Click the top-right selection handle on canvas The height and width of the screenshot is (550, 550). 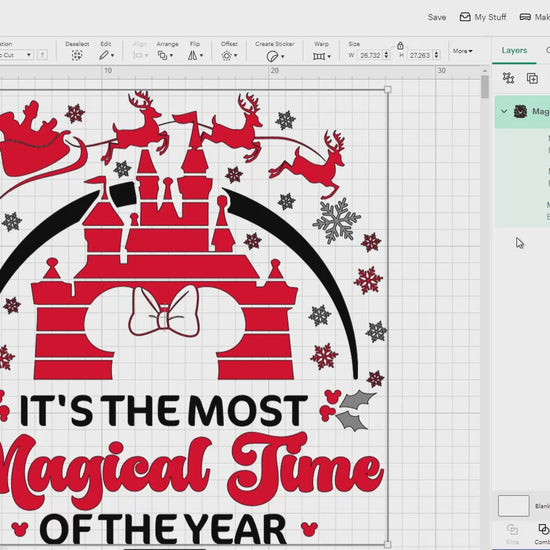click(x=388, y=89)
